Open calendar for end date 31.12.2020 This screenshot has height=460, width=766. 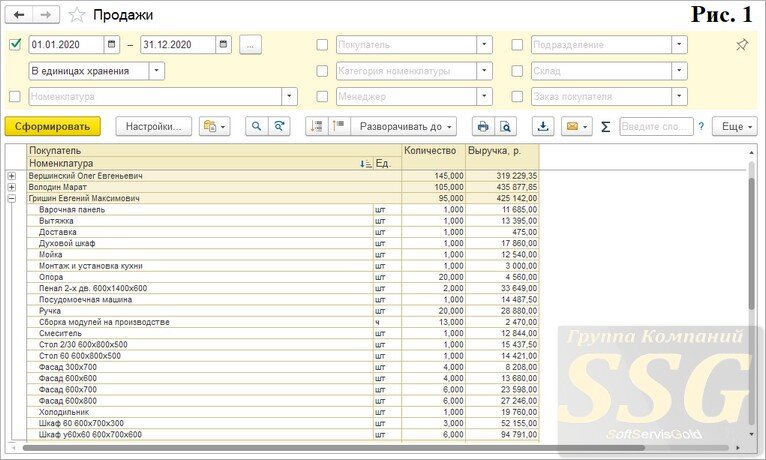(223, 44)
